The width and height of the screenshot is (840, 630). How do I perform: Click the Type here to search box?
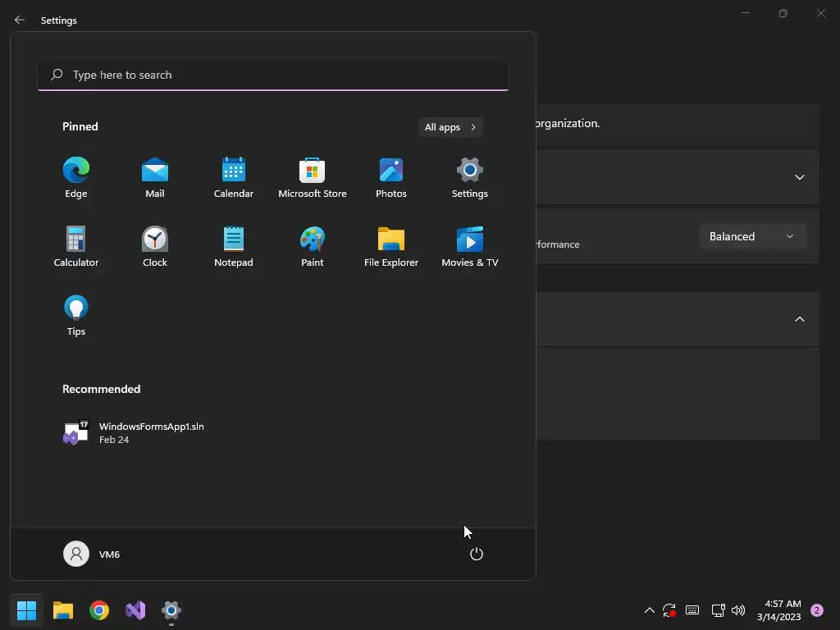[273, 75]
